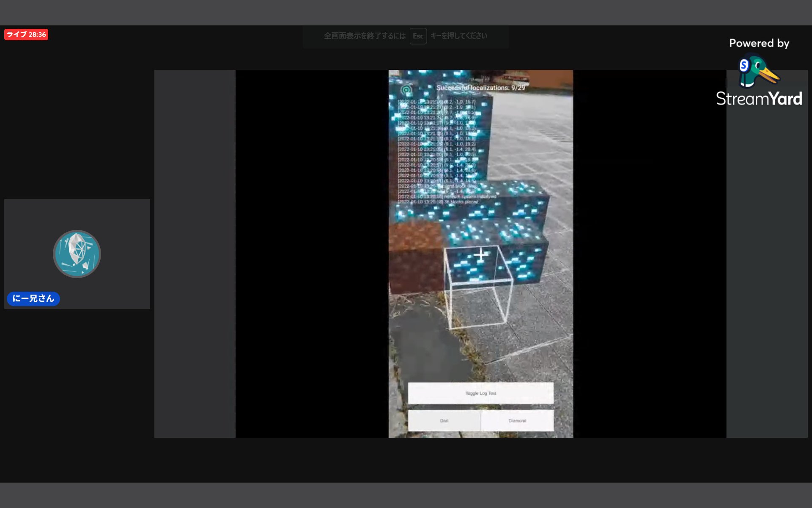Tap the green localization status icon
This screenshot has height=508, width=812.
[406, 90]
